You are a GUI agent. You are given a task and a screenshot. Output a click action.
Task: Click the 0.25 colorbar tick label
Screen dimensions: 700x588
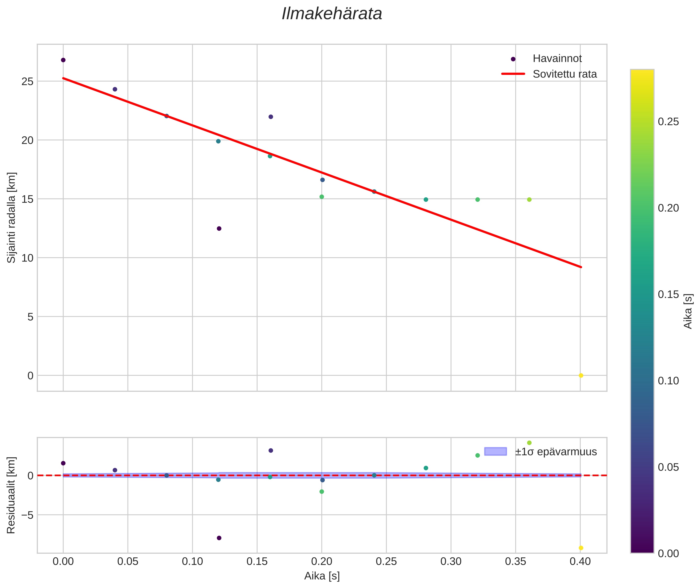point(668,122)
